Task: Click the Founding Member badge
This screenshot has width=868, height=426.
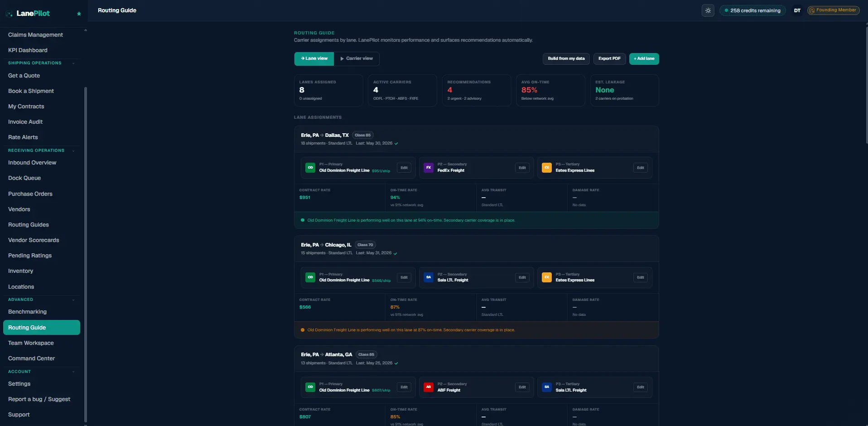Action: click(834, 10)
